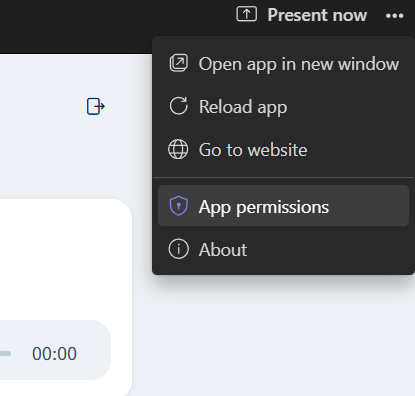Click the circled info icon
415x396 pixels.
click(x=179, y=249)
